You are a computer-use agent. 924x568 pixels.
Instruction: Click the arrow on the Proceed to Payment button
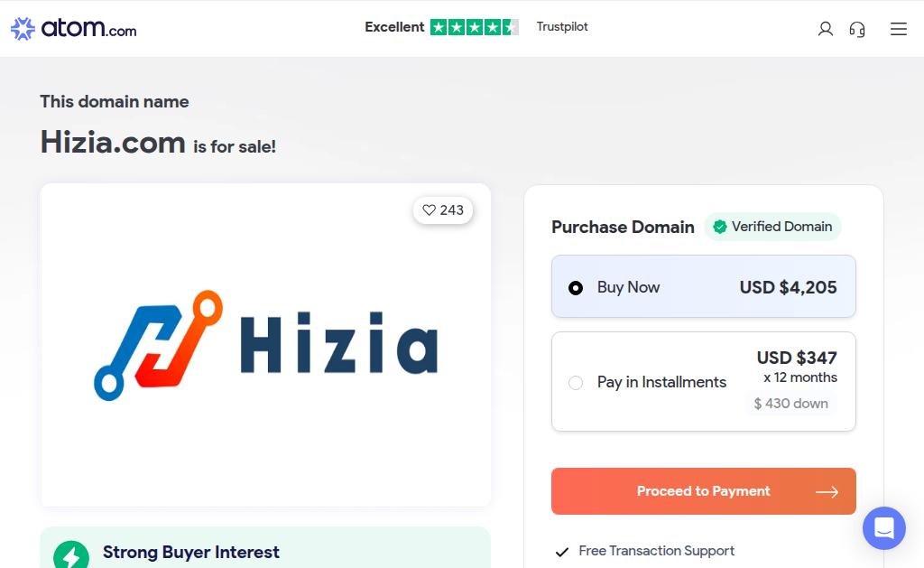tap(827, 492)
